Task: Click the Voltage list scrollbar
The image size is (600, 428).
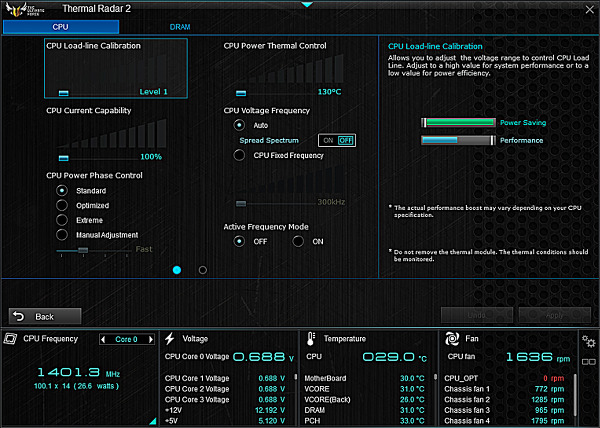Action: (x=295, y=377)
